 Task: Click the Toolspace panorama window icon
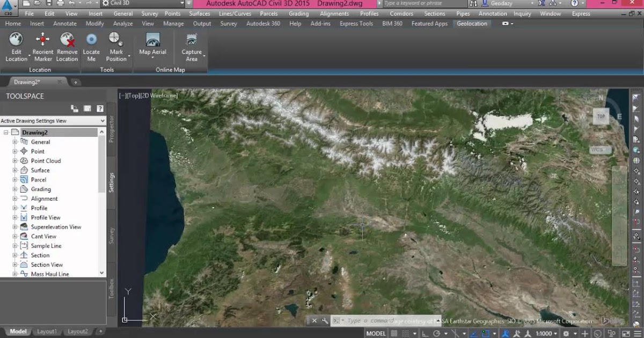[x=87, y=108]
